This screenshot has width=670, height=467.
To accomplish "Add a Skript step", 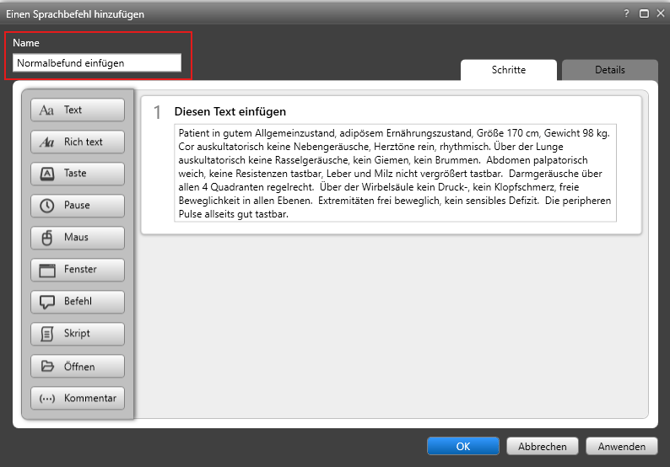I will coord(77,334).
